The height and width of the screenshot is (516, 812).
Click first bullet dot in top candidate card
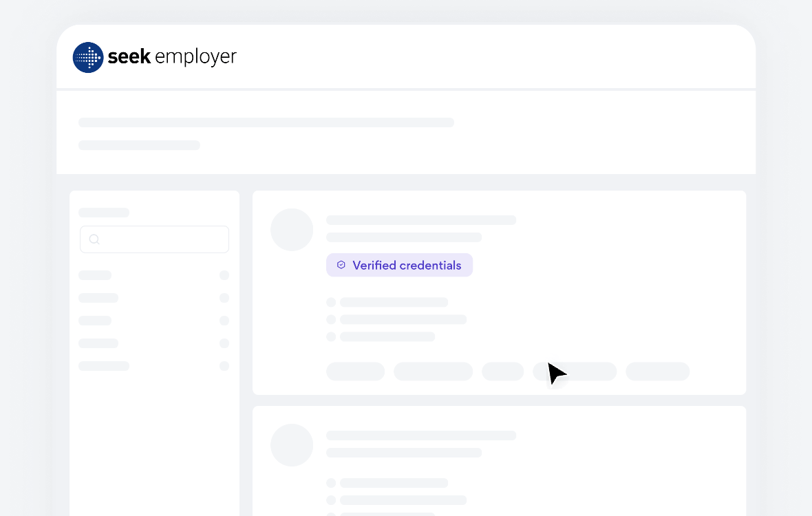[331, 302]
